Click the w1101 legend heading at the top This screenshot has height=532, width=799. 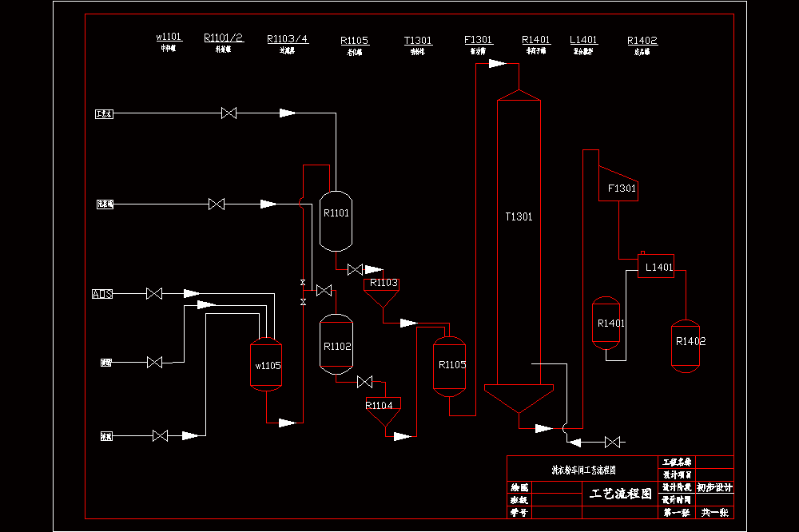[169, 37]
